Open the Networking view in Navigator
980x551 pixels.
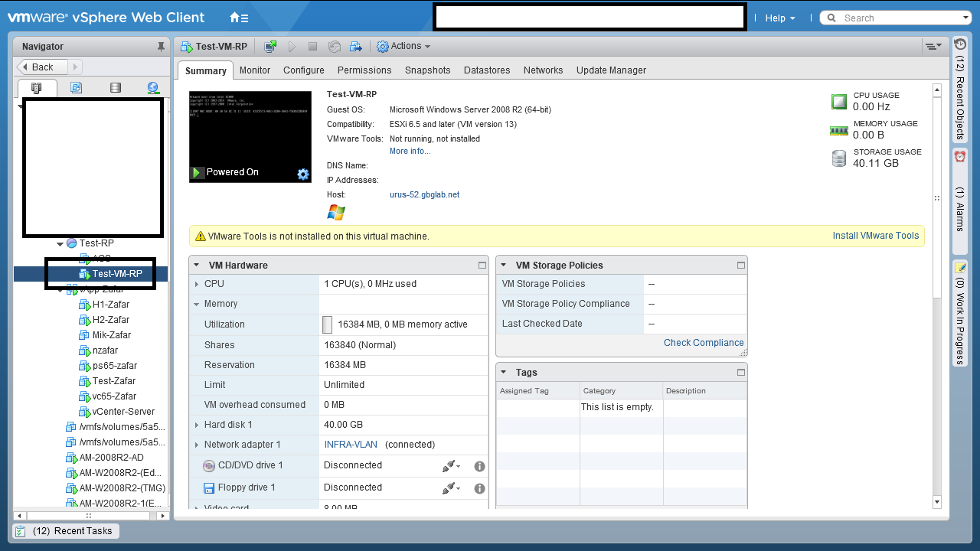click(153, 87)
